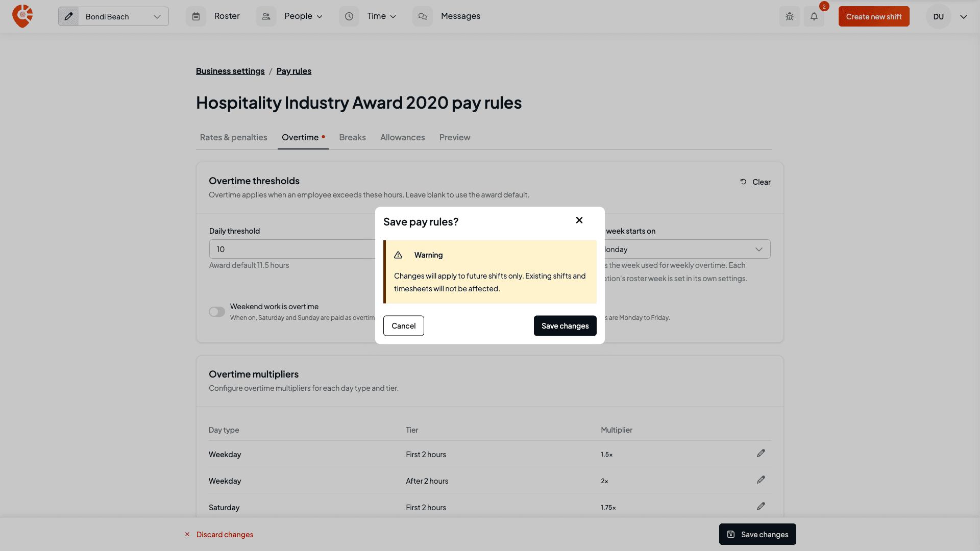The image size is (980, 551).
Task: Click the Tier column header
Action: pos(412,430)
